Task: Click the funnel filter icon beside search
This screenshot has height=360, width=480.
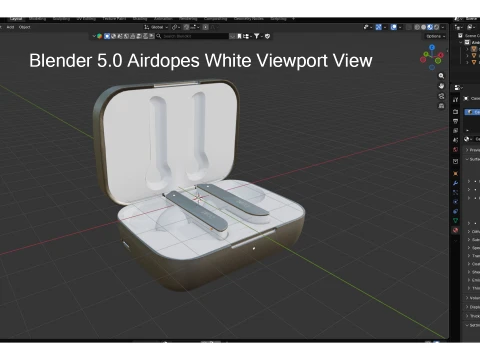Action: point(257,36)
